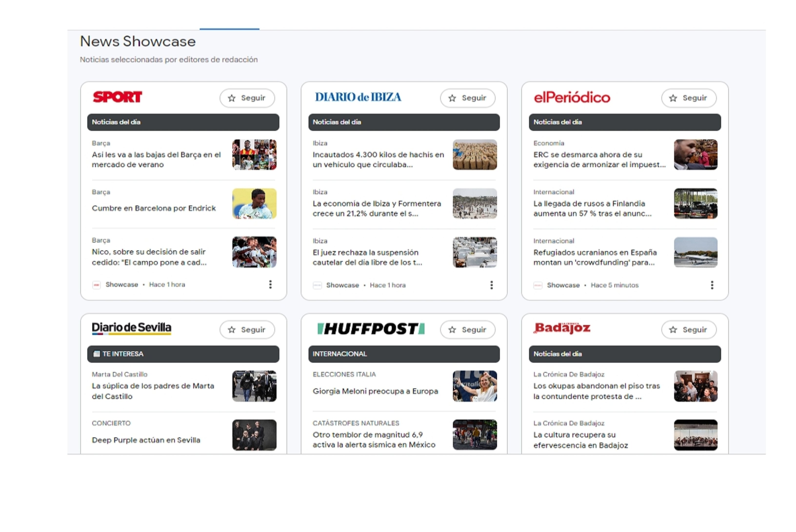Open headline Cumbre en Barcelona por Endrick
The height and width of the screenshot is (532, 796).
tap(154, 208)
